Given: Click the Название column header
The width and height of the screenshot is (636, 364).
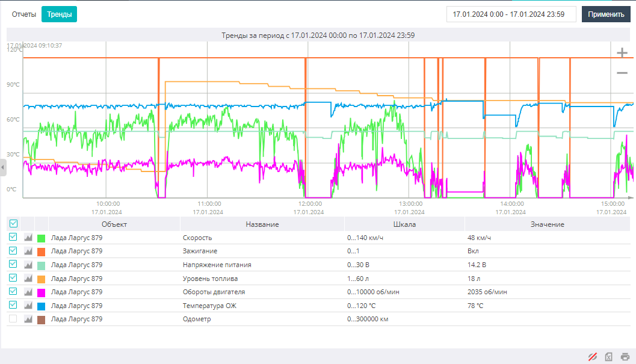Looking at the screenshot, I should [262, 224].
